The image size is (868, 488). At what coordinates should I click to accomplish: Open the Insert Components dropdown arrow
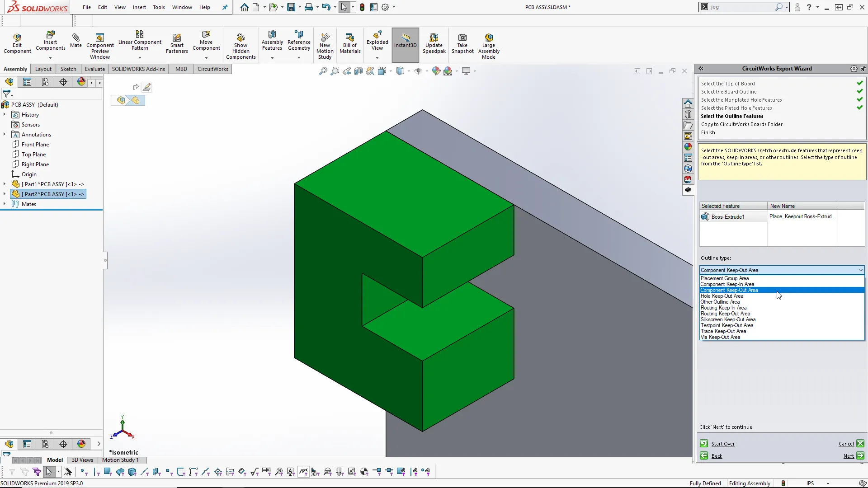tap(50, 58)
